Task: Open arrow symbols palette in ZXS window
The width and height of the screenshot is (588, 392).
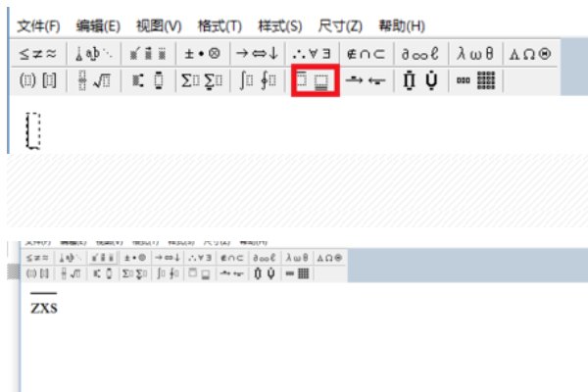Action: (168, 258)
